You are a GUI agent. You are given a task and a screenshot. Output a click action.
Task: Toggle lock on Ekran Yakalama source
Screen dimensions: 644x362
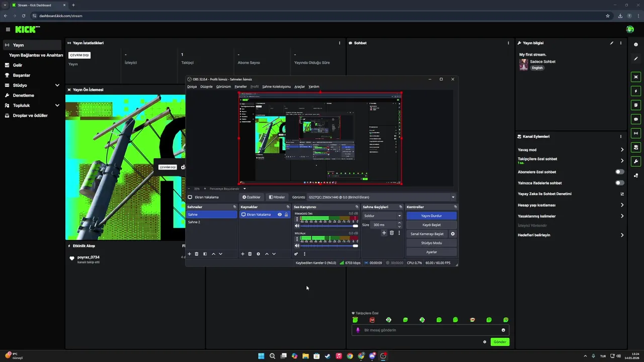pos(286,215)
